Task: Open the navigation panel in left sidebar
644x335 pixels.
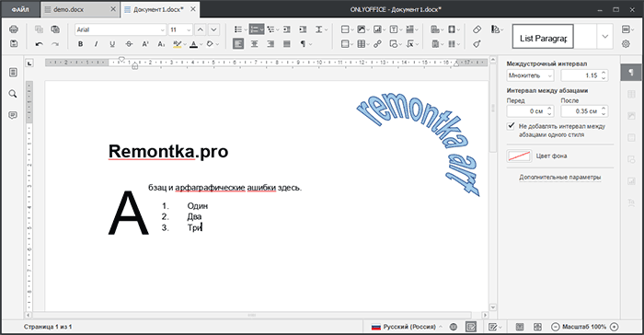Action: coord(13,73)
